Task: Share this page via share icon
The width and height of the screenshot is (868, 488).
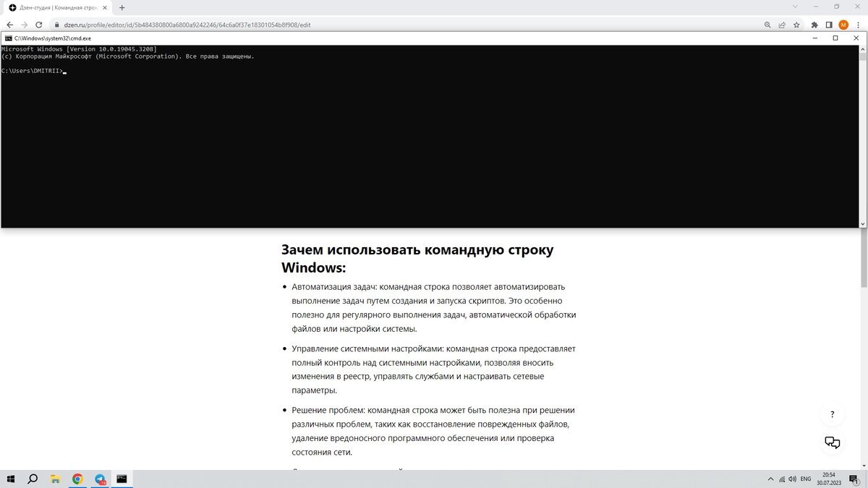Action: click(x=782, y=25)
